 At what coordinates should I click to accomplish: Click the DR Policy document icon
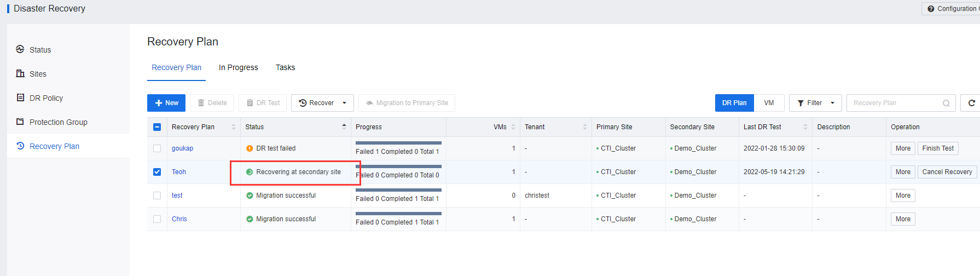pyautogui.click(x=20, y=97)
